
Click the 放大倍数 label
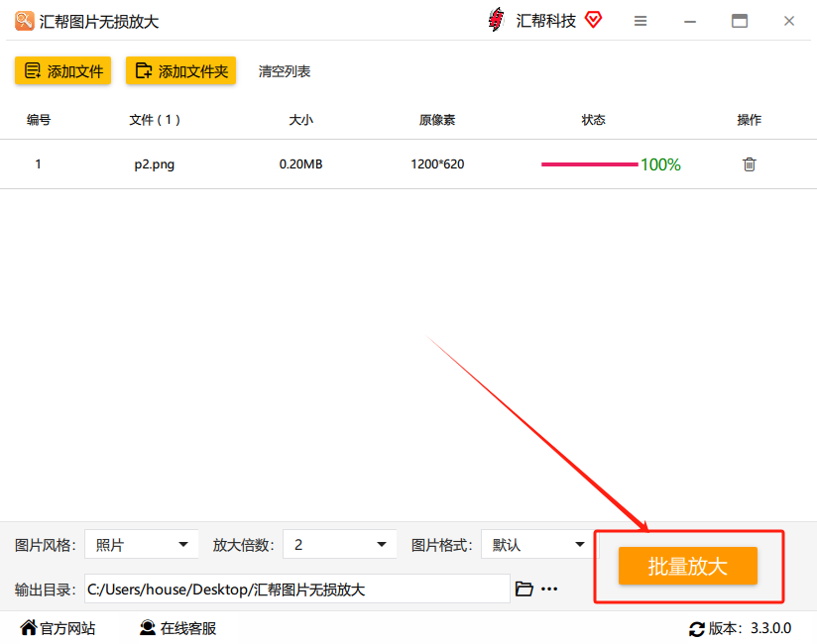pyautogui.click(x=243, y=545)
